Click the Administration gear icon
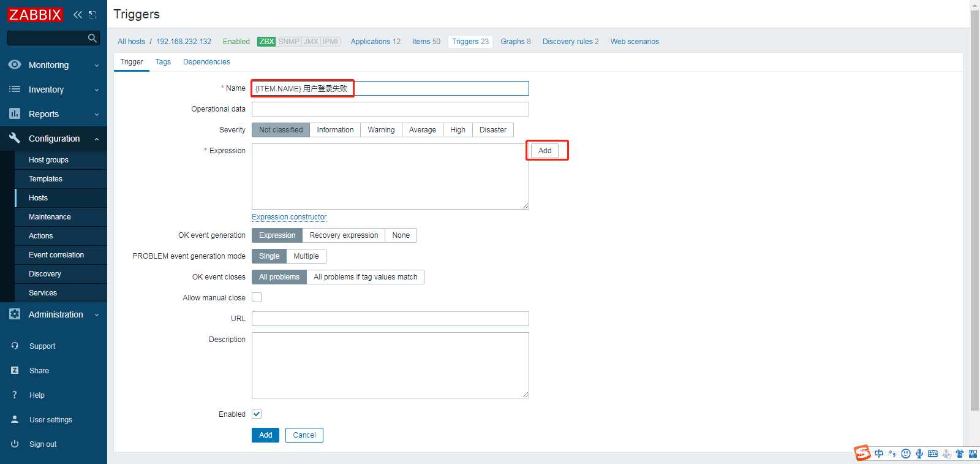 15,314
